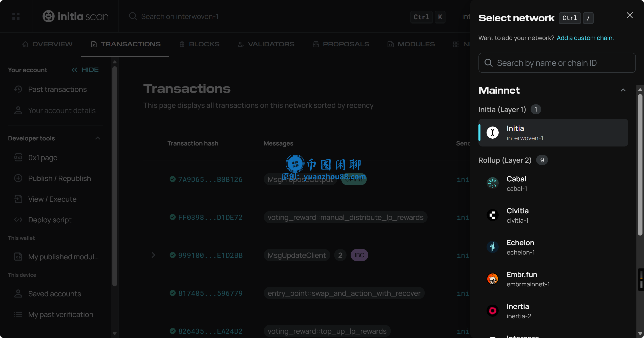This screenshot has width=644, height=338.
Task: Click the Embr.fun mascot icon
Action: click(x=492, y=279)
